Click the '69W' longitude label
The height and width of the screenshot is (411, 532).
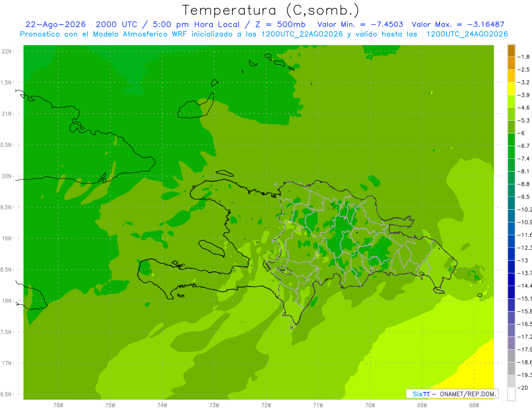coord(422,405)
